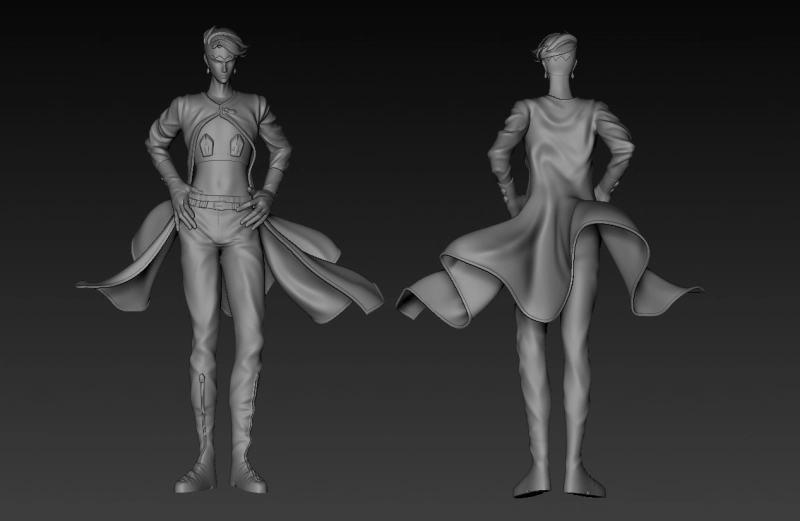The width and height of the screenshot is (800, 521).
Task: Click the front figure's bare midriff
Action: point(221,178)
